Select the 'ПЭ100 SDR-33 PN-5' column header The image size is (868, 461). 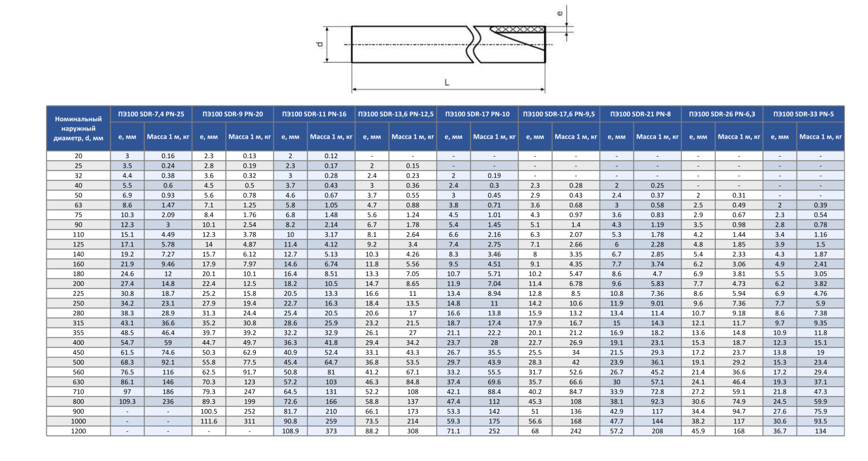(x=804, y=114)
